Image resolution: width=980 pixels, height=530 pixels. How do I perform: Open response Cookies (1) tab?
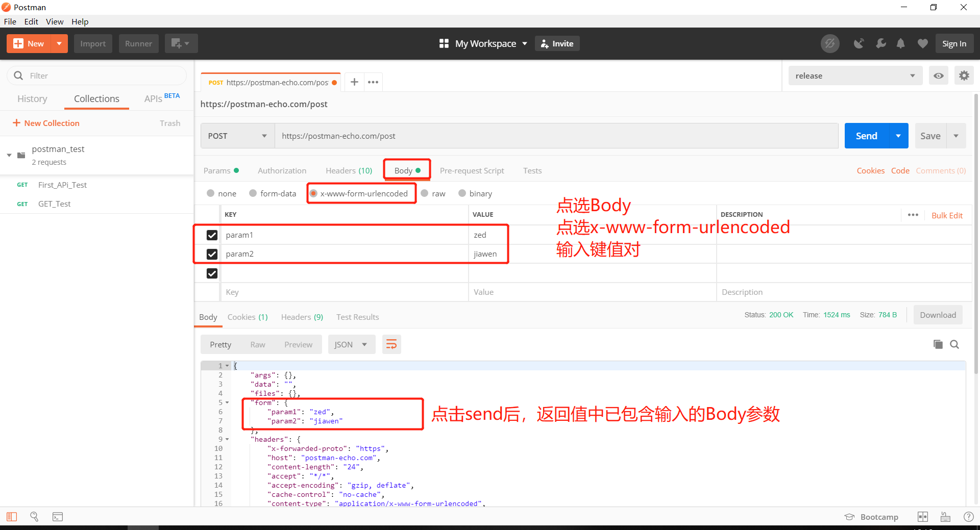248,317
